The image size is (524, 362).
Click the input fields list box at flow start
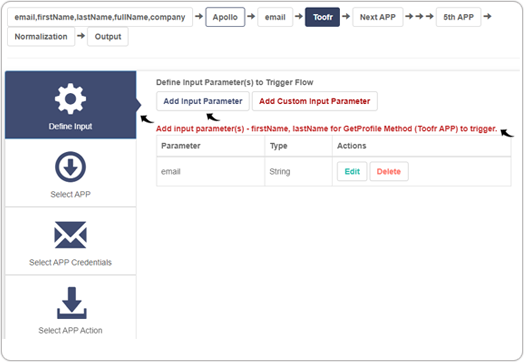click(100, 17)
